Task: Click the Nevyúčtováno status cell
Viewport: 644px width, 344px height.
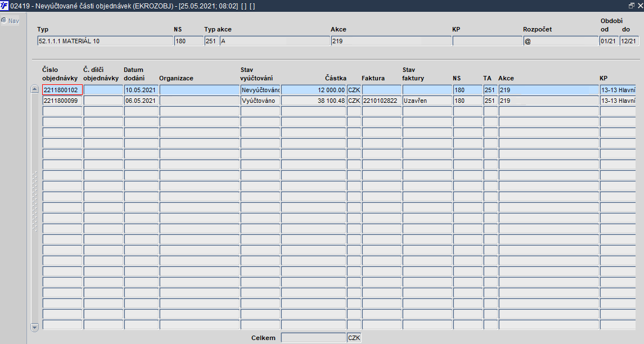Action: point(260,90)
